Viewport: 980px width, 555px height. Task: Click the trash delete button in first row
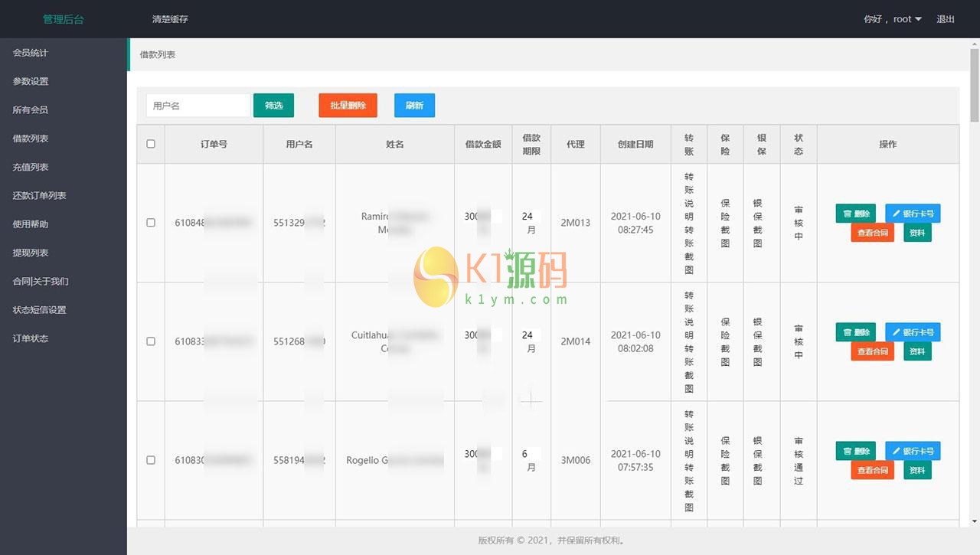click(x=855, y=214)
